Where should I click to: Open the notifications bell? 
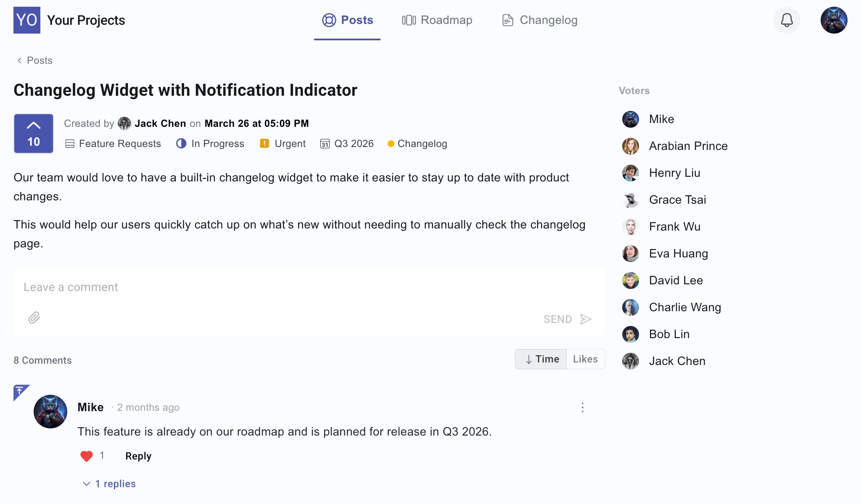pyautogui.click(x=787, y=20)
